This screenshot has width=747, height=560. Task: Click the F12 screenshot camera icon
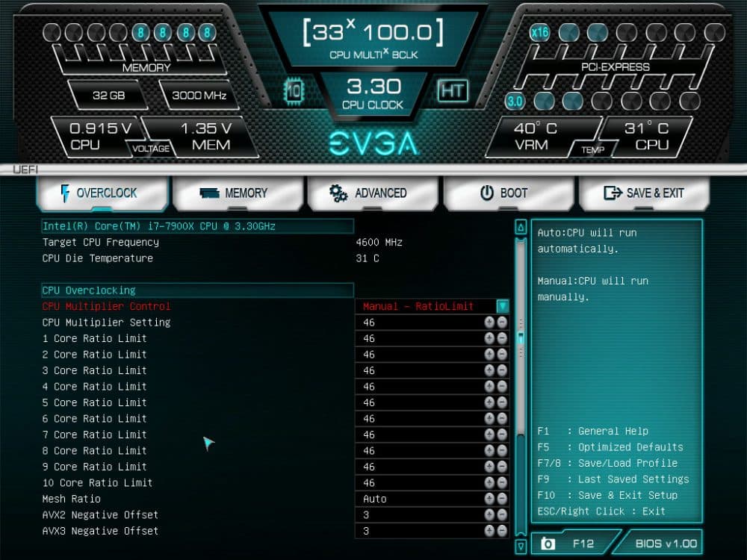(548, 544)
